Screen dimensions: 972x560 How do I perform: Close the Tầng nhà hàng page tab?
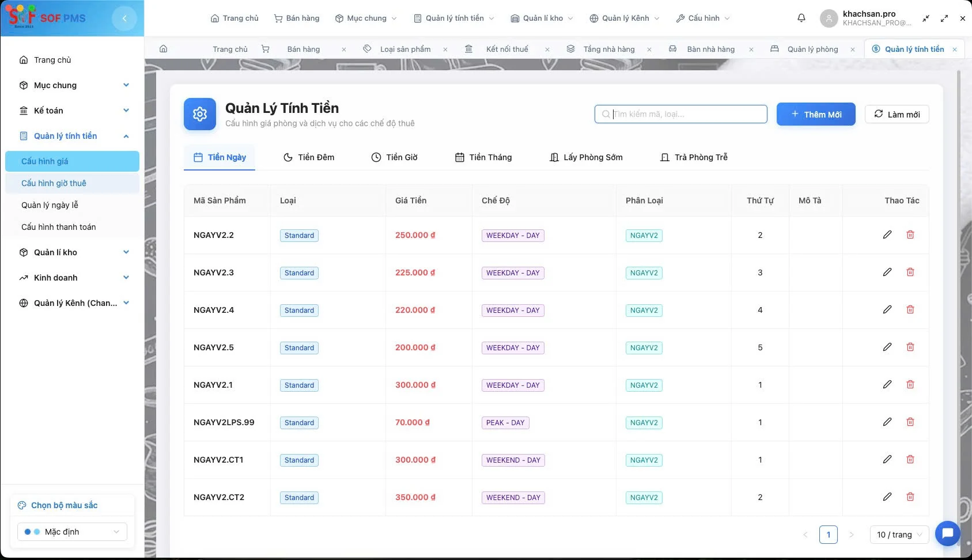click(649, 50)
